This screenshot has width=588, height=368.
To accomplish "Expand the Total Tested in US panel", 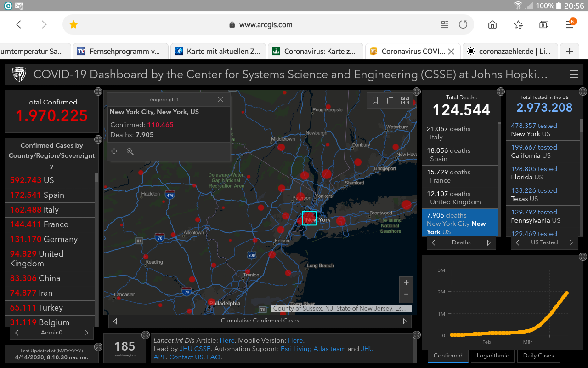I will click(x=582, y=92).
